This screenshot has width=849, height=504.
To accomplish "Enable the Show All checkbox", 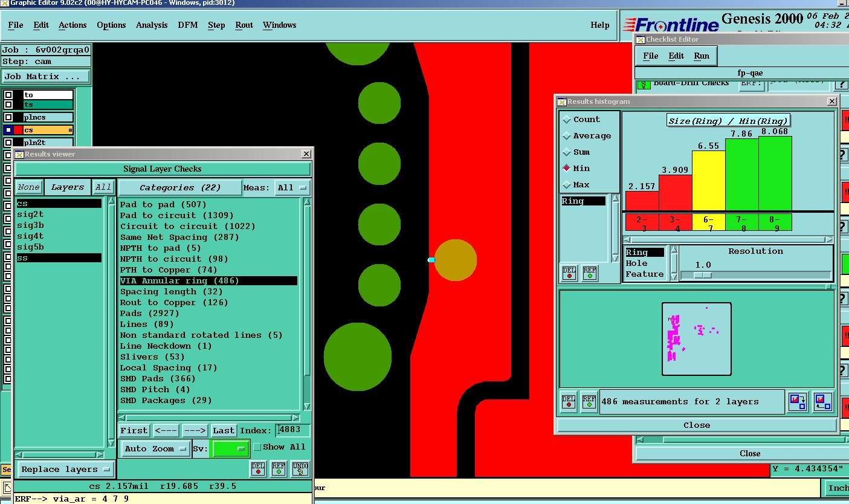I will [257, 447].
